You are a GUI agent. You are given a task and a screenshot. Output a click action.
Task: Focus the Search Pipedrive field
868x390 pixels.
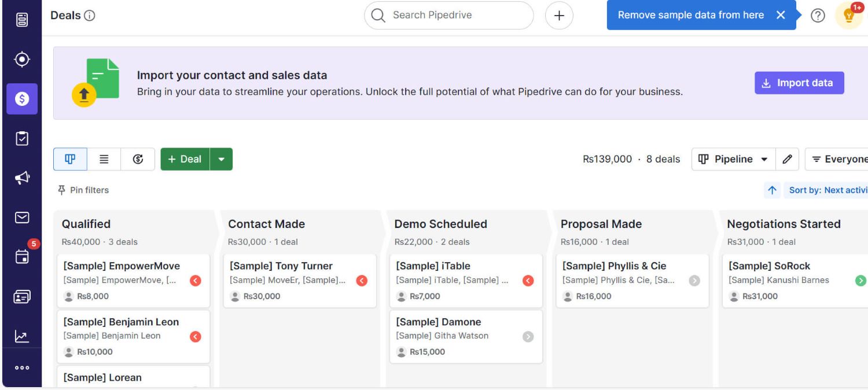448,16
